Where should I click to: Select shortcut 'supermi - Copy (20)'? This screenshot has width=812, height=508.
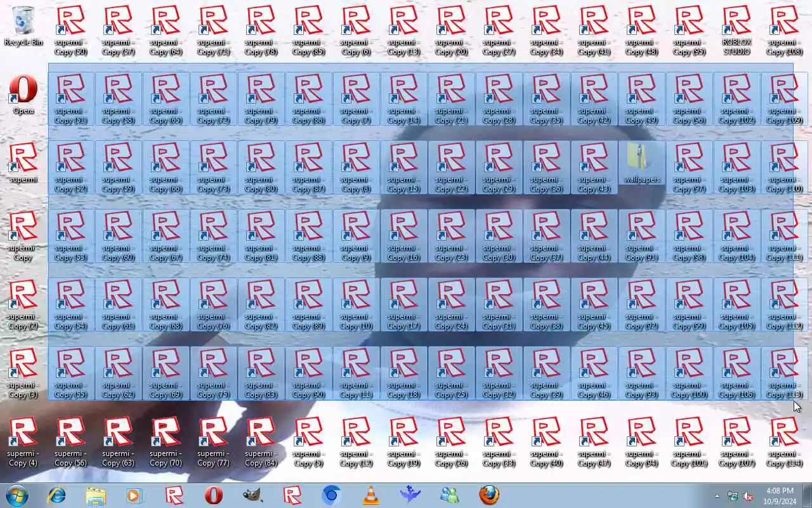[452, 30]
